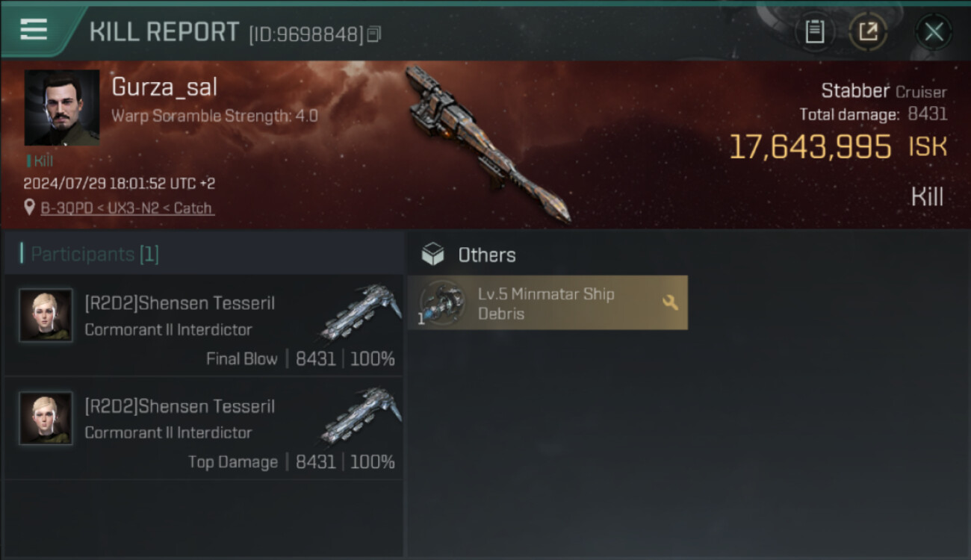
Task: Copy the kill report ID icon
Action: [x=374, y=34]
